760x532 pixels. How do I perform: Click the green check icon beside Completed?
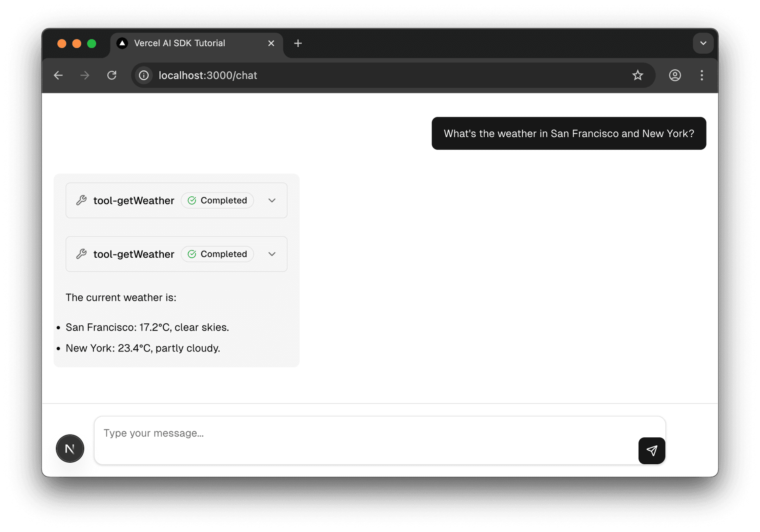click(x=192, y=200)
